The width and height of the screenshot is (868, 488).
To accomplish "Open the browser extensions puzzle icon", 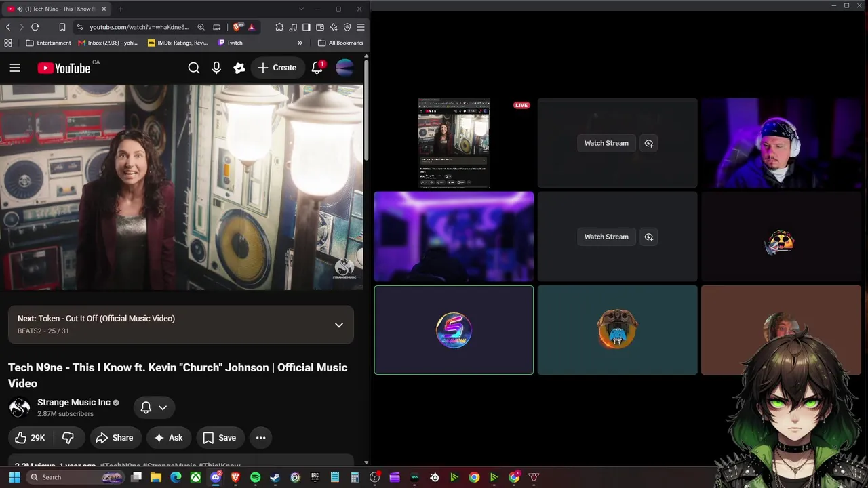I will tap(279, 27).
